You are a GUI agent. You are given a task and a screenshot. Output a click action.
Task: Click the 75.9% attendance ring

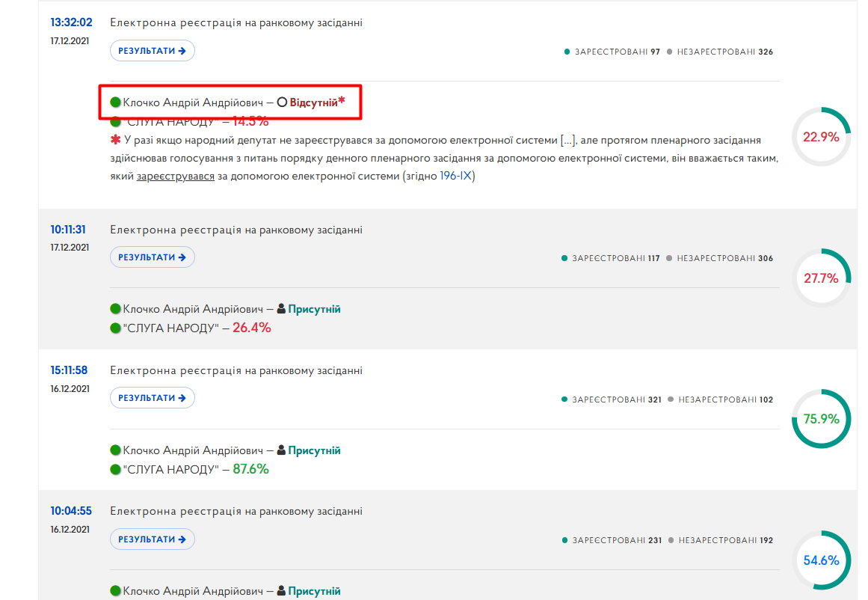coord(821,419)
